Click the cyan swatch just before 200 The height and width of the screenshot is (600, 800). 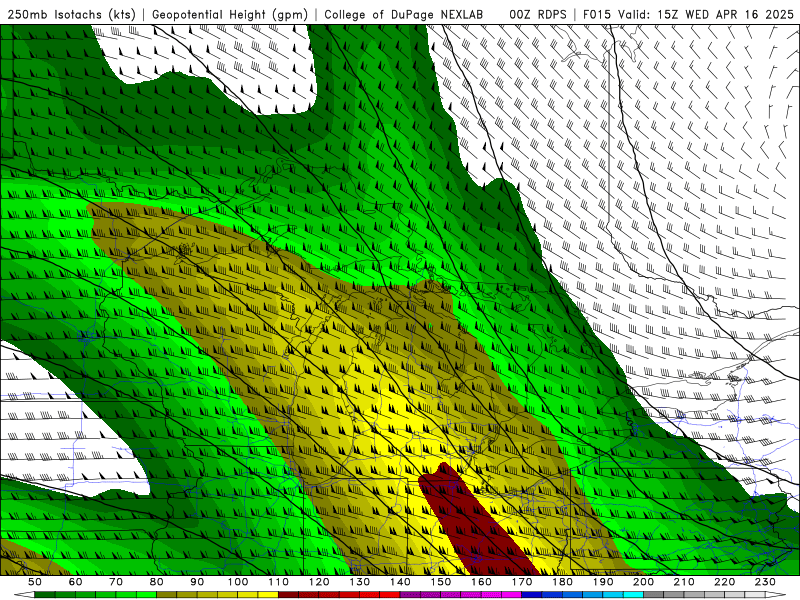click(x=633, y=595)
